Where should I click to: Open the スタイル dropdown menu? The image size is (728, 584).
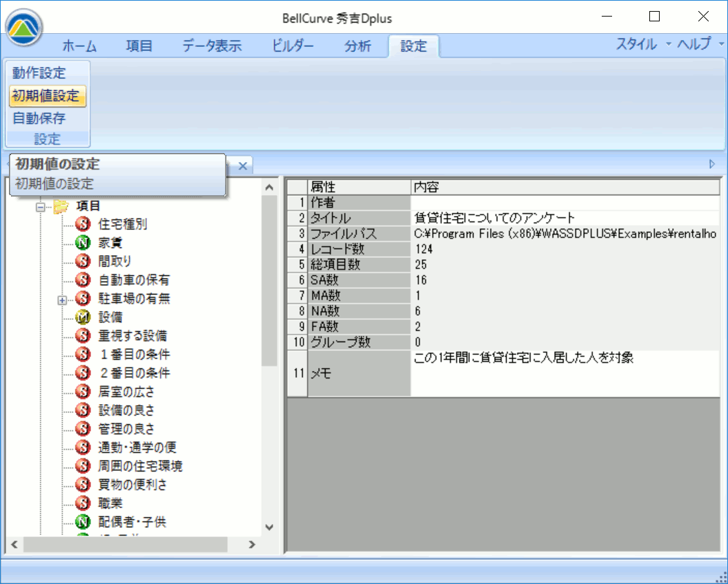[x=644, y=45]
